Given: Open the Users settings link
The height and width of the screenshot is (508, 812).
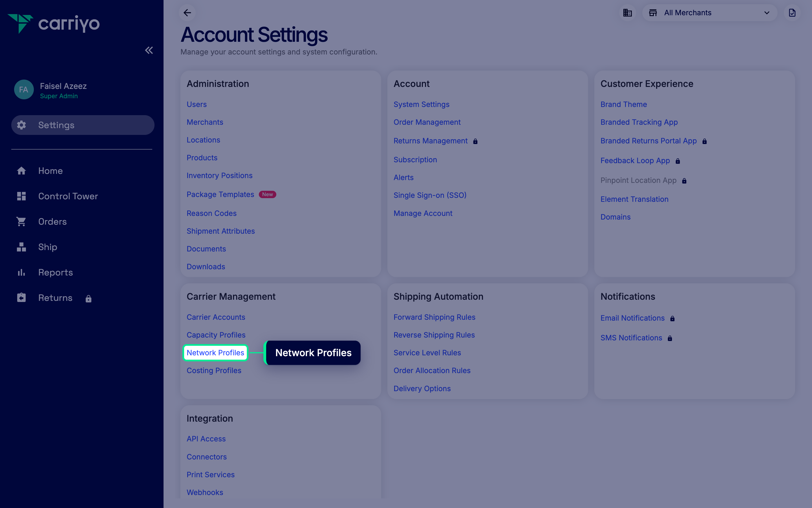Looking at the screenshot, I should click(x=197, y=104).
